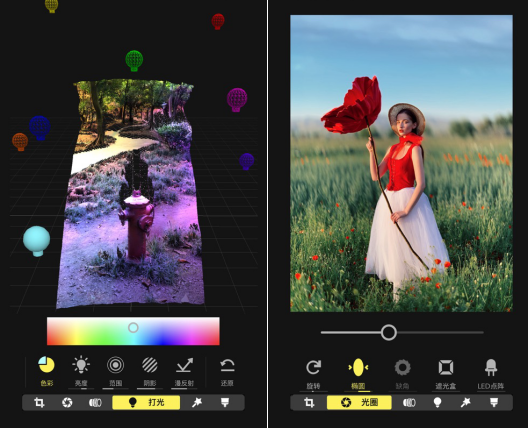Open magic wand tool in left screen toolbar

(x=197, y=402)
